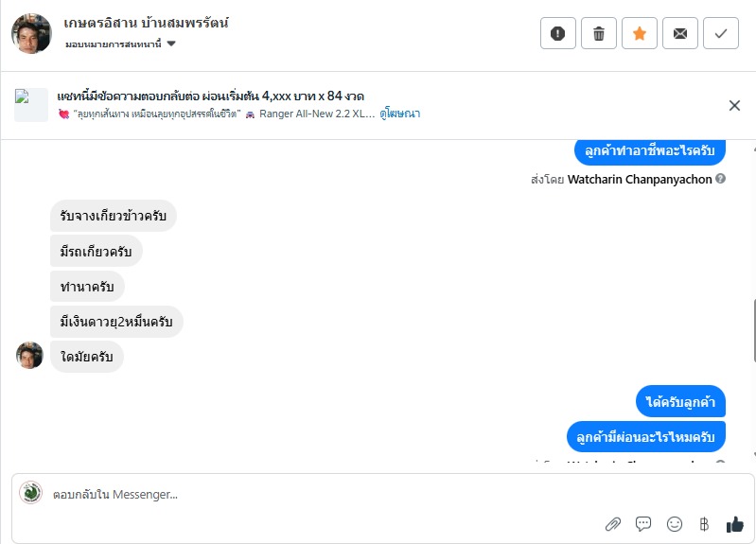This screenshot has height=544, width=756.
Task: Click the chat scrollbar thumb
Action: point(753,331)
